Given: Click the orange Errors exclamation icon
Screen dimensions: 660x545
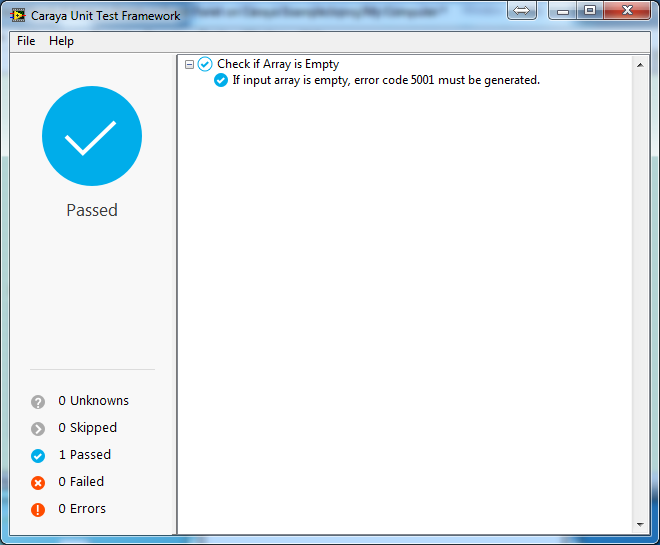Looking at the screenshot, I should [x=38, y=510].
